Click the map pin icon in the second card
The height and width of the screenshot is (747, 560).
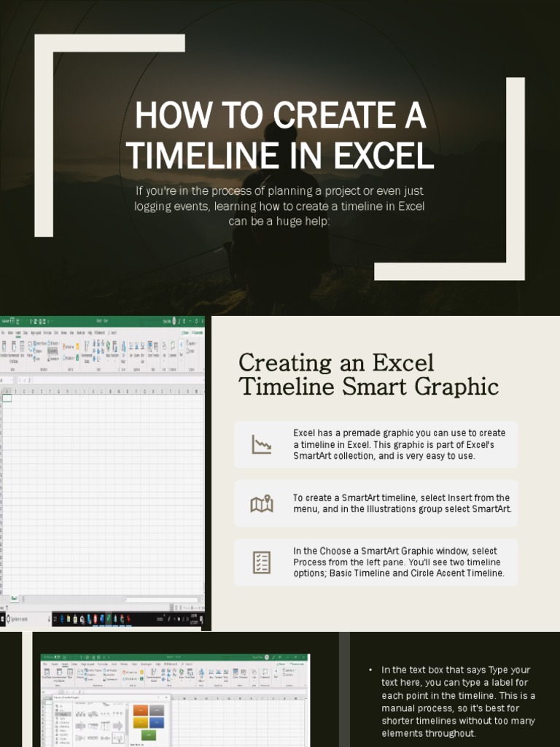coord(262,503)
